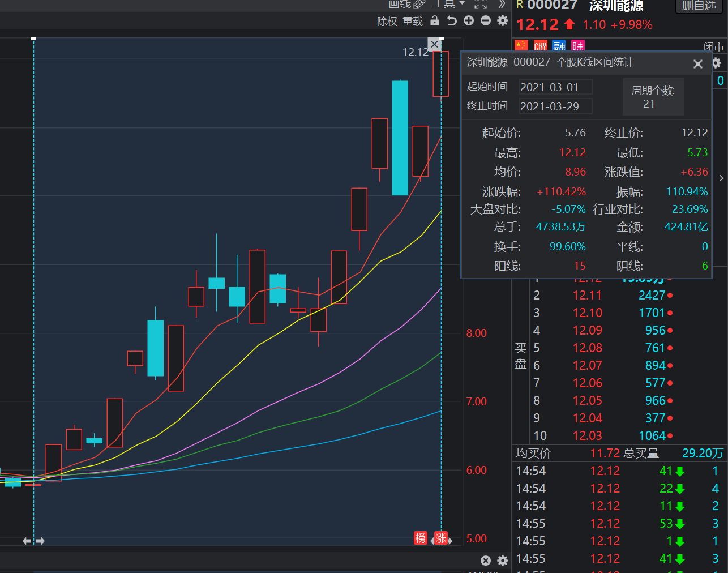
Task: Click buy order level 6 price 12.07
Action: click(587, 366)
